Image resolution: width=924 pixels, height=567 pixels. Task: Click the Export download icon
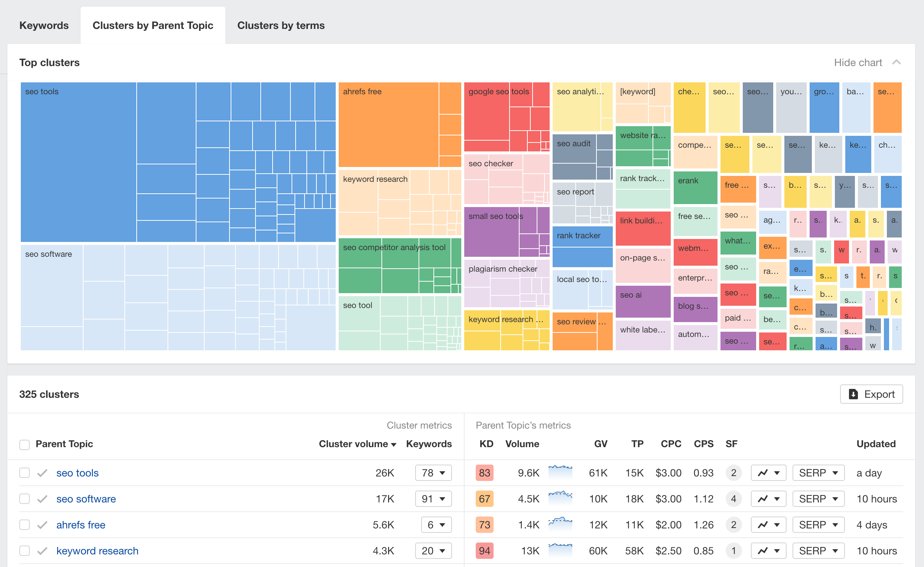tap(855, 394)
